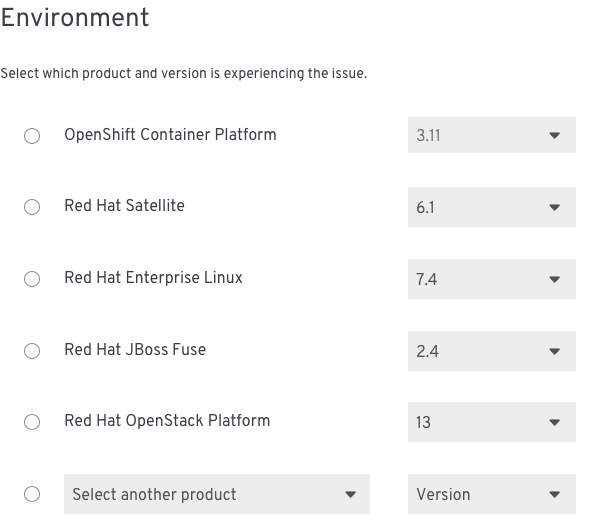The image size is (600, 529).
Task: Select the Red Hat Enterprise Linux radio button
Action: pos(32,279)
